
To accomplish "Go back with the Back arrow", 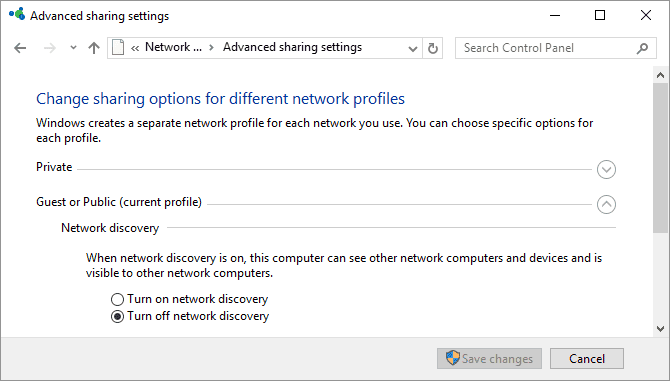I will click(20, 48).
